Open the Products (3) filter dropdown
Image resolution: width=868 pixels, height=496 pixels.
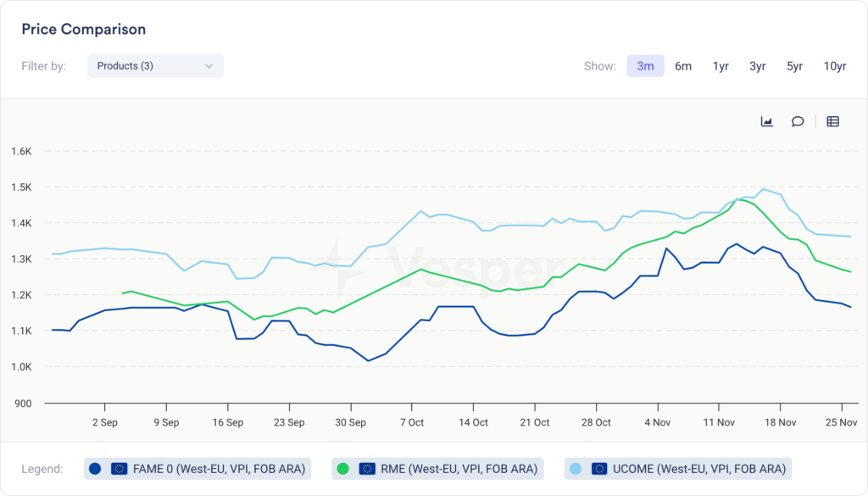155,66
